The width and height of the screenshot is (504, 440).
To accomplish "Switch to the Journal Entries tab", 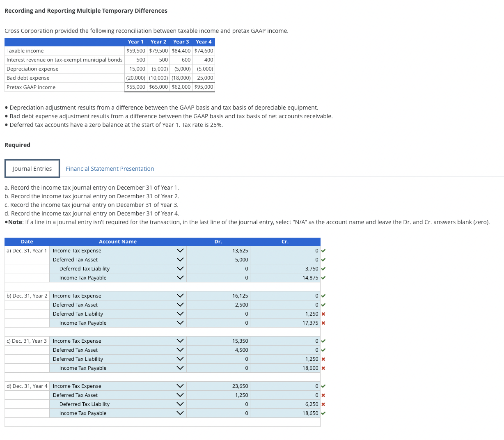I will pyautogui.click(x=32, y=168).
